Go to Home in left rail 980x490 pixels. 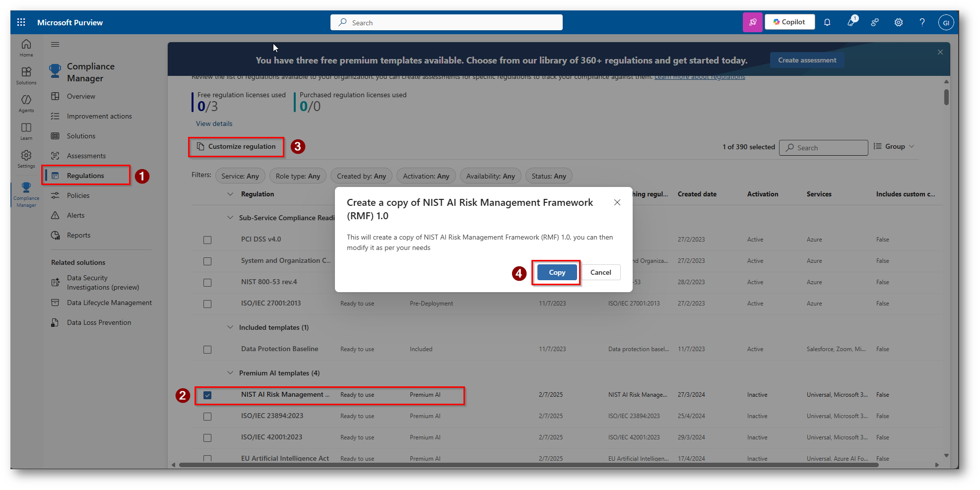pos(26,48)
